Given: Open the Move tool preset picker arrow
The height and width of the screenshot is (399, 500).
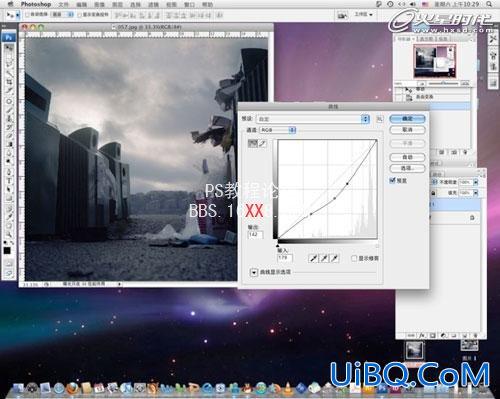Looking at the screenshot, I should (18, 15).
